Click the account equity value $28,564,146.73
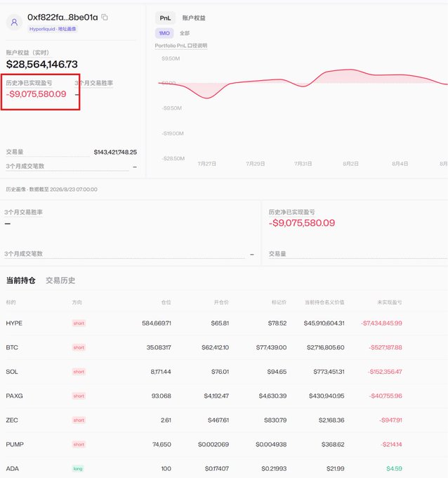Image resolution: width=448 pixels, height=478 pixels. [x=42, y=64]
